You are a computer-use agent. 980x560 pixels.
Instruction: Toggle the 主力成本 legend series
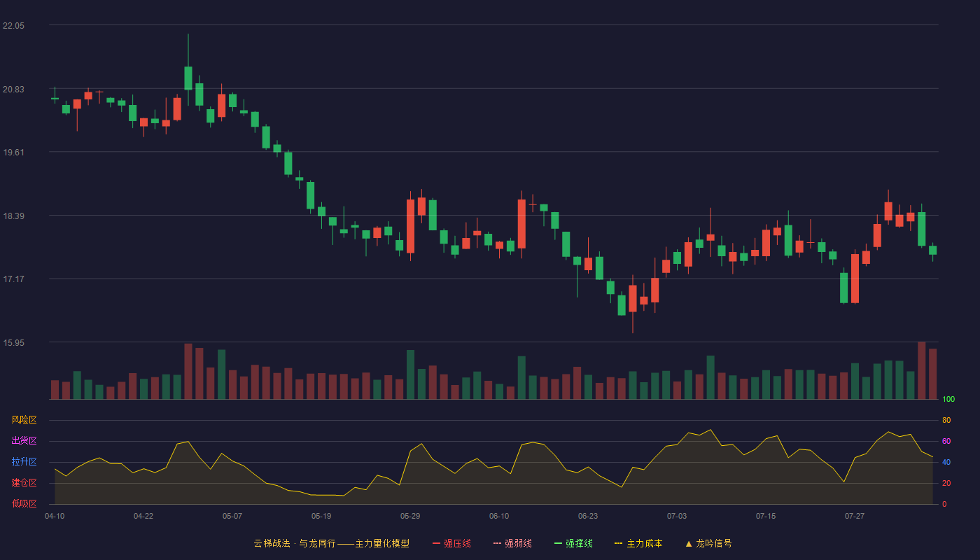638,543
